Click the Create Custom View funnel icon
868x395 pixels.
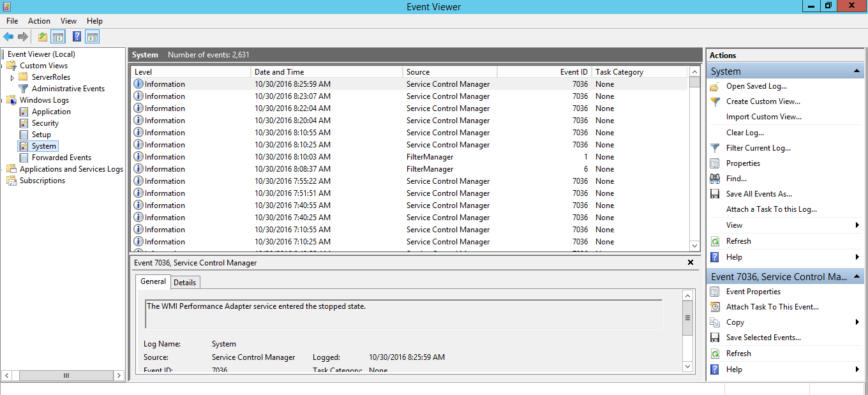715,101
